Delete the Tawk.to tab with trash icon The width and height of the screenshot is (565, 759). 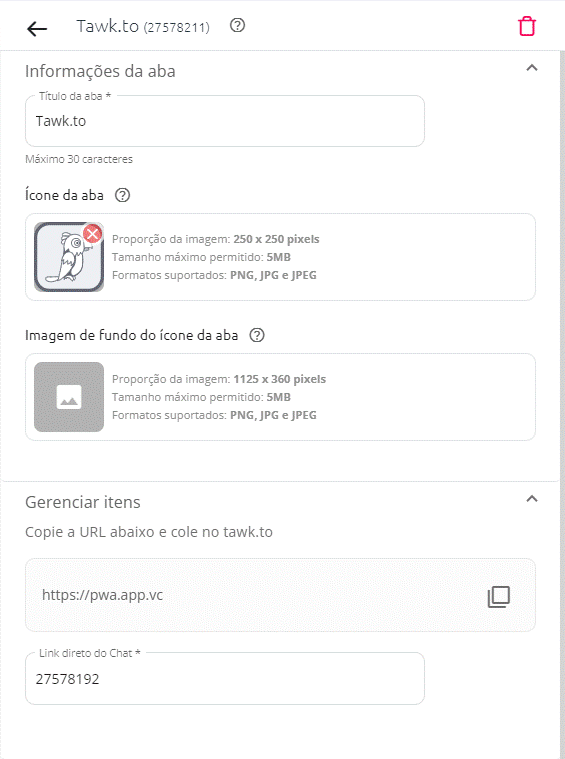[x=527, y=27]
